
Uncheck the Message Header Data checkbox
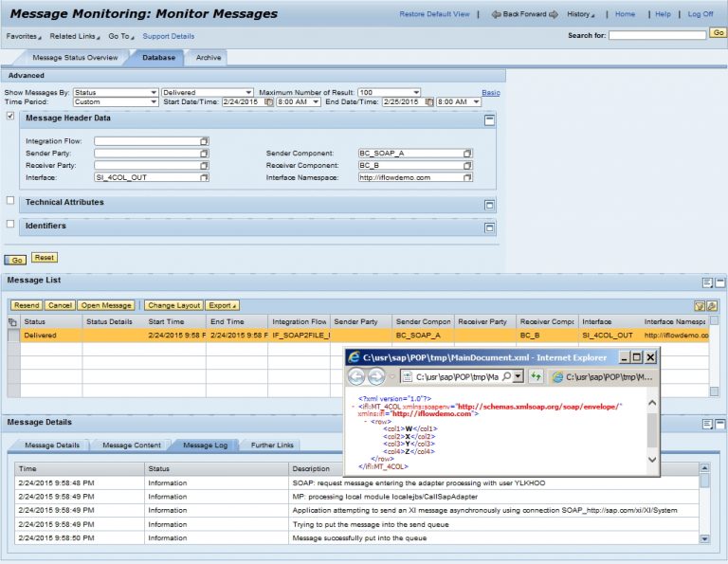tap(10, 117)
